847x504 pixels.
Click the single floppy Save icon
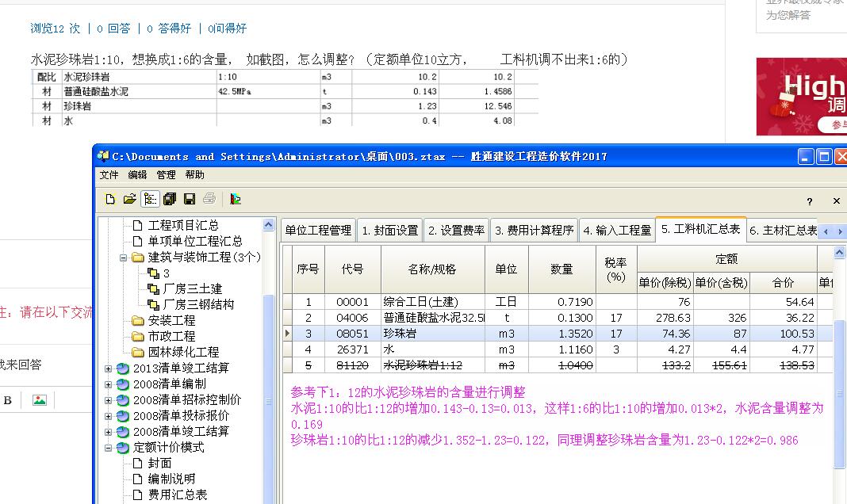tap(190, 199)
